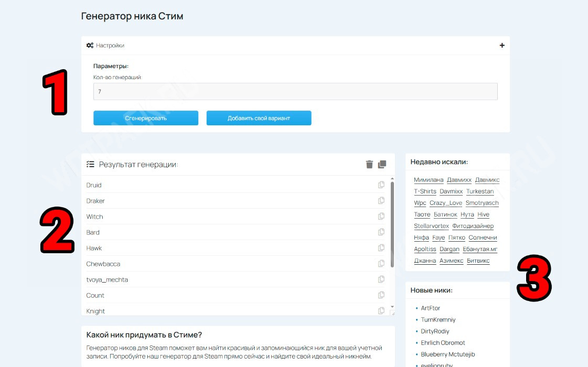
Task: Open the DirtyRodiy new nickname
Action: tap(435, 331)
